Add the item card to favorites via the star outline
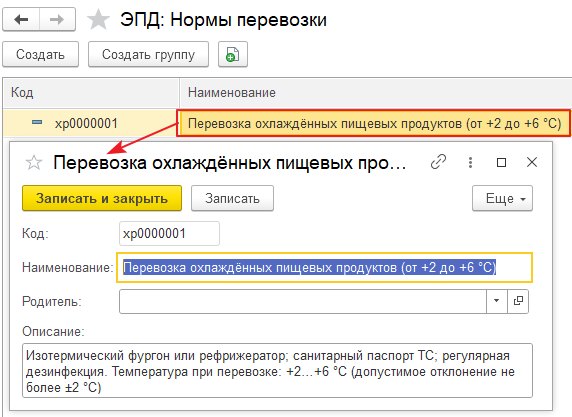Image resolution: width=572 pixels, height=417 pixels. point(34,162)
